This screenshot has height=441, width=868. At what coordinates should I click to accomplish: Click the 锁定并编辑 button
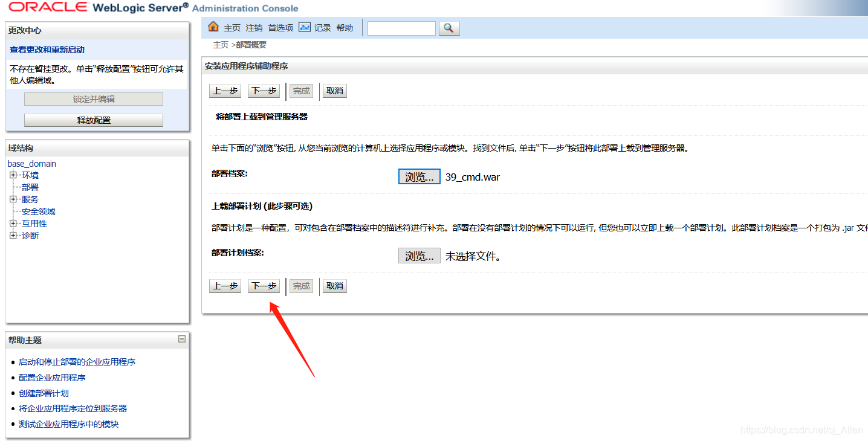pos(94,99)
